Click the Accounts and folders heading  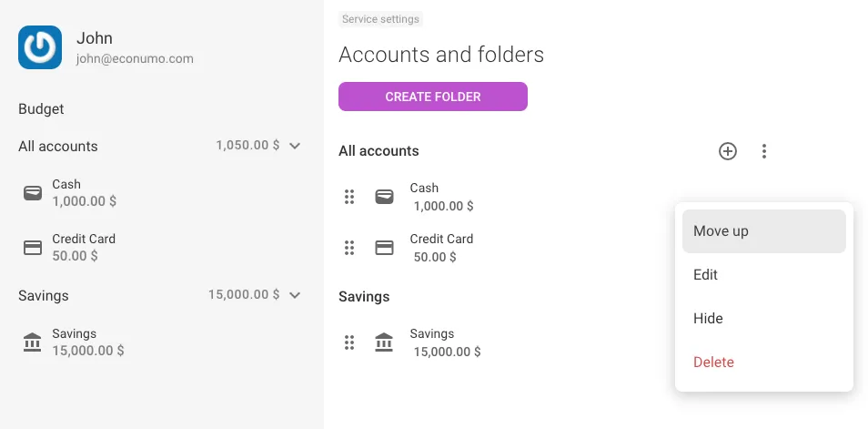(x=441, y=55)
